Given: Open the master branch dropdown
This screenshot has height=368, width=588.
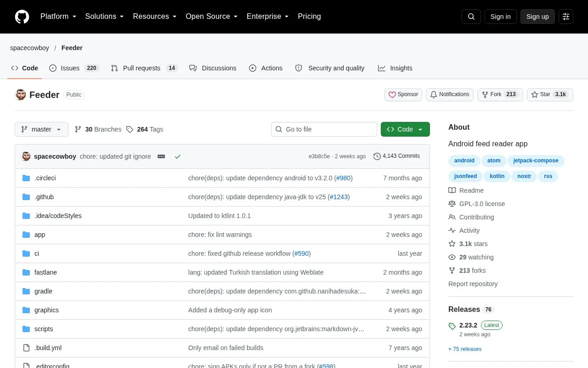Looking at the screenshot, I should (41, 129).
